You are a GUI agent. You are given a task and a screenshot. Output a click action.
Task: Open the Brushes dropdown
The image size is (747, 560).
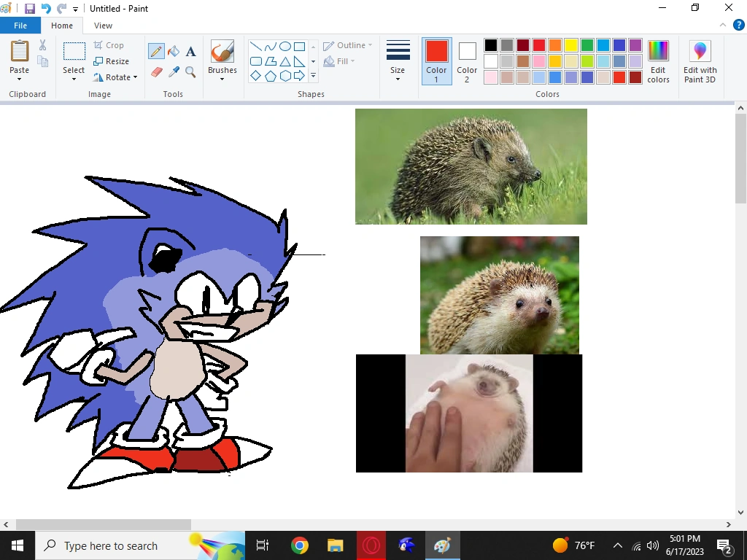[x=222, y=76]
